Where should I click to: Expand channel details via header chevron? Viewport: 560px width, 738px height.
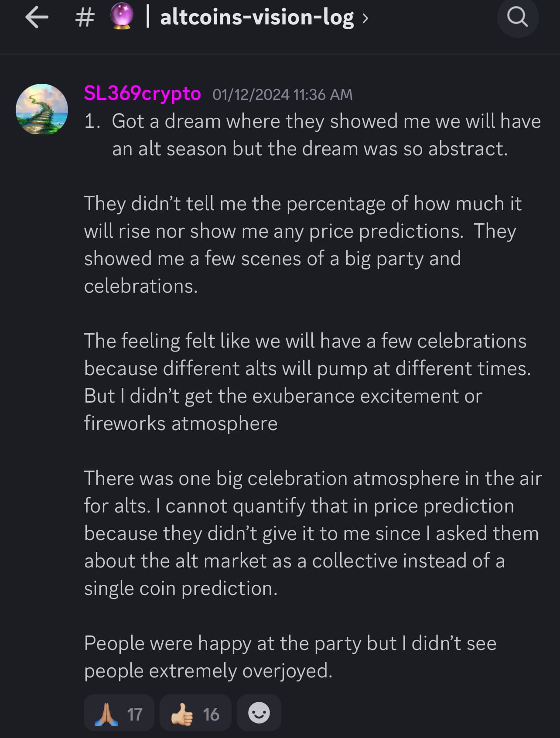(x=365, y=19)
